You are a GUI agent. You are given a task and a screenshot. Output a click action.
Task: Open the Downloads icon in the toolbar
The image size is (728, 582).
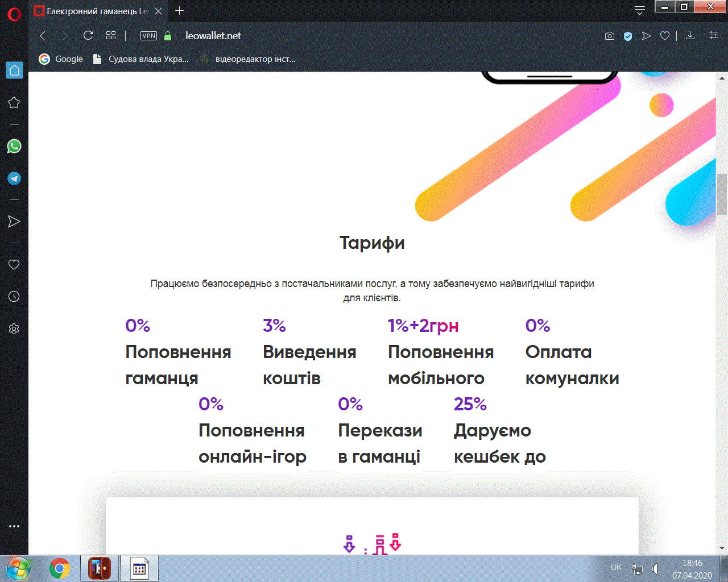pos(690,35)
